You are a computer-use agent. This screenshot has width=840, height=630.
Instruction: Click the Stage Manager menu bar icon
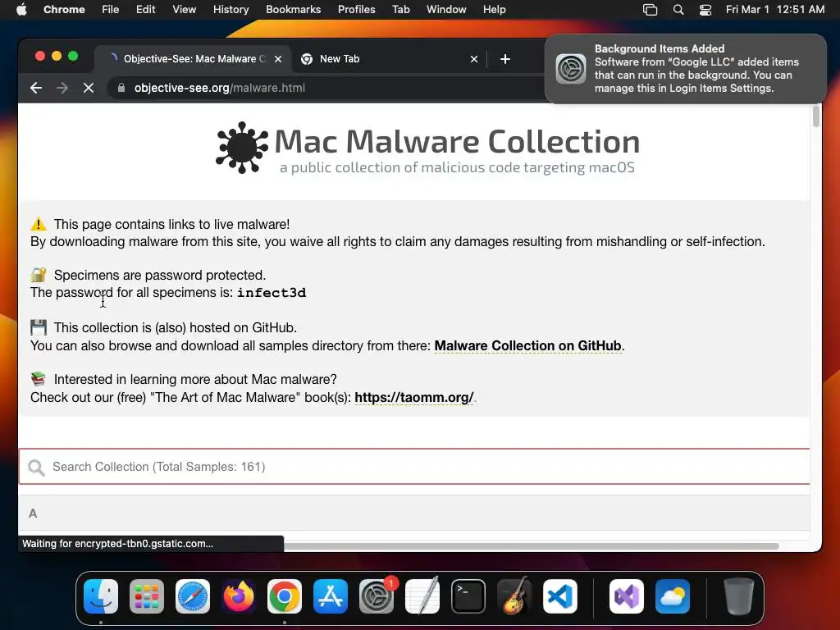650,10
